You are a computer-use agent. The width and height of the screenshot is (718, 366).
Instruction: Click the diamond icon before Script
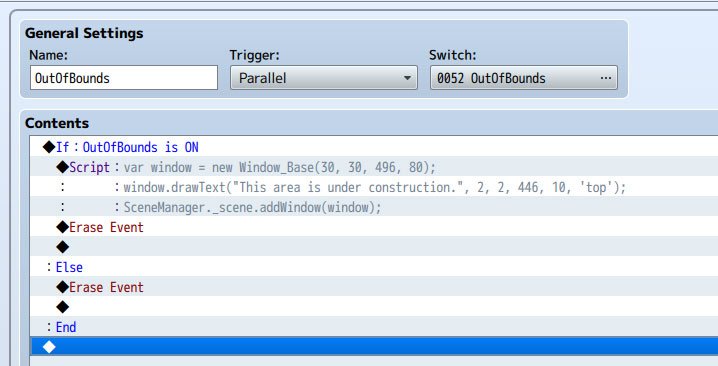click(62, 167)
